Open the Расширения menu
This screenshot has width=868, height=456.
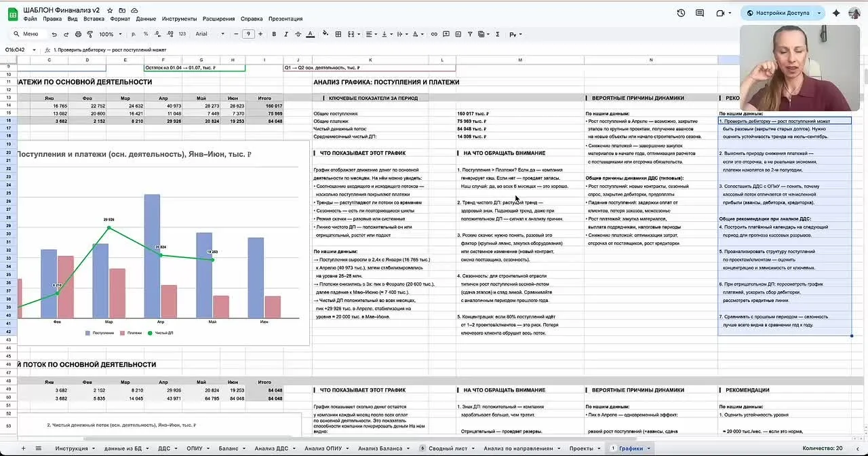point(218,19)
